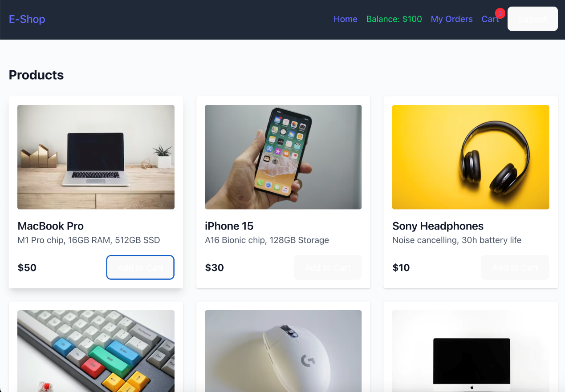Click the E-Shop logo

[27, 19]
